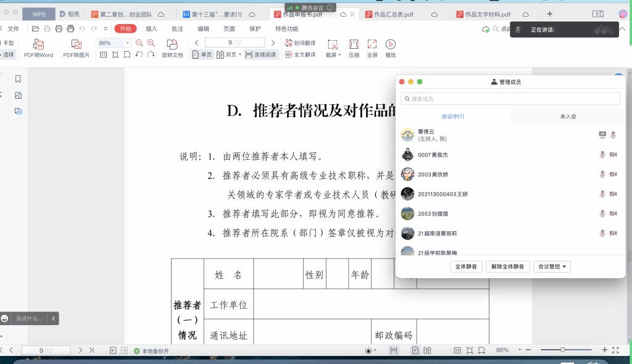Click the PDF转Word converter icon
The height and width of the screenshot is (364, 632).
pos(38,44)
